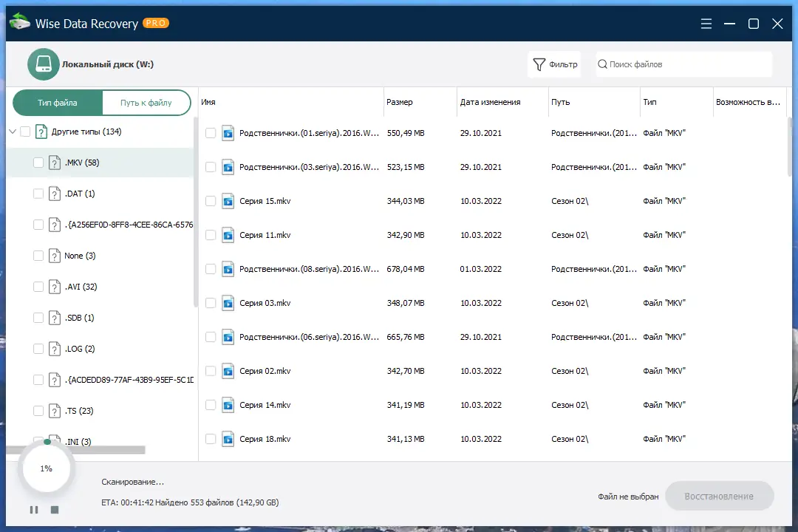Click the size value 678,04 MB
Viewport: 798px width, 532px height.
406,269
